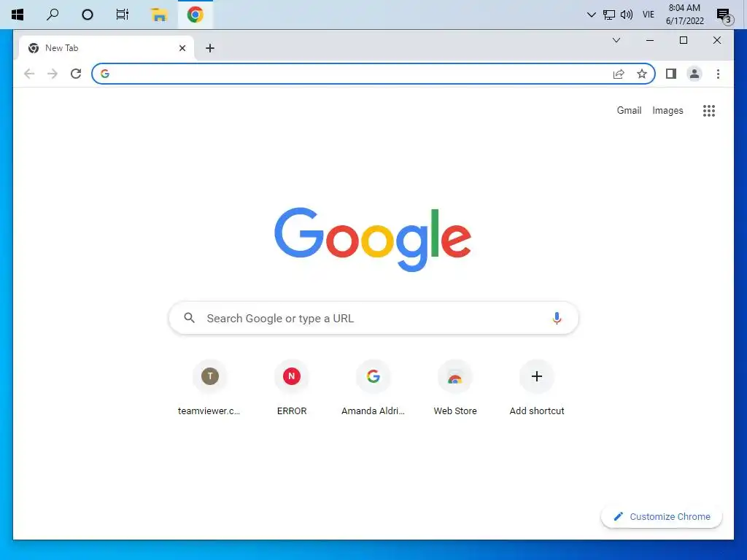
Task: Open the Amanda Aldri... shortcut
Action: (x=373, y=389)
